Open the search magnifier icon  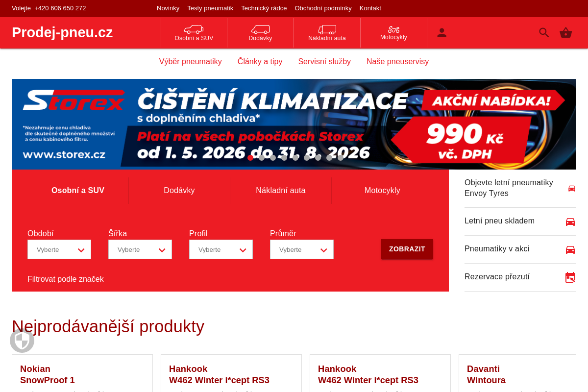tap(544, 33)
